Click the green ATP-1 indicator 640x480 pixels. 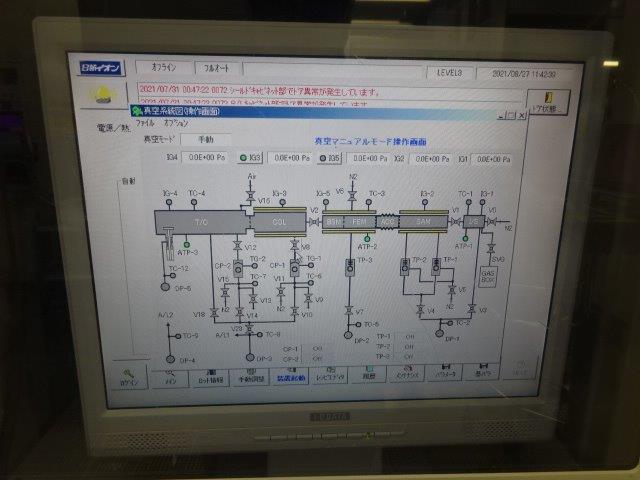coord(465,238)
